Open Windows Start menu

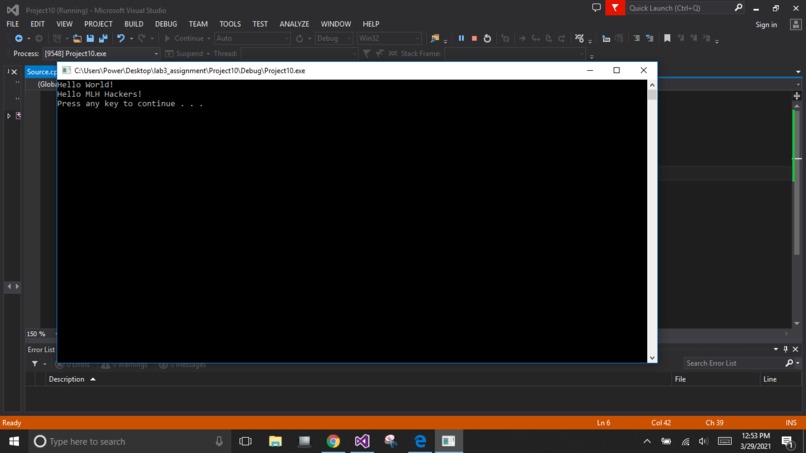[14, 441]
